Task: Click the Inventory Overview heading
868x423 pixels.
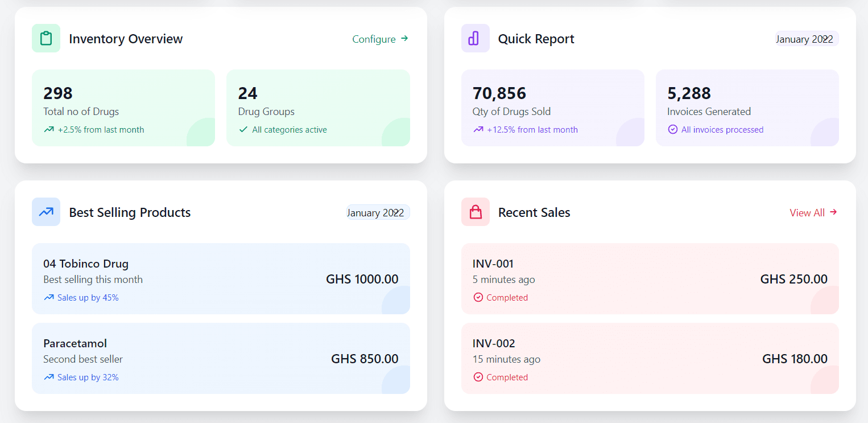Action: [126, 39]
